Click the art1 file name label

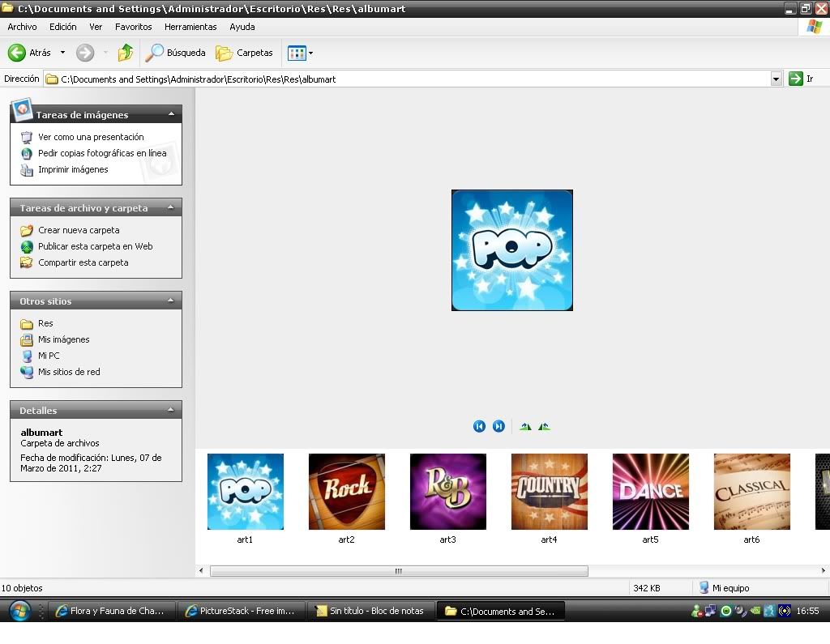click(245, 540)
